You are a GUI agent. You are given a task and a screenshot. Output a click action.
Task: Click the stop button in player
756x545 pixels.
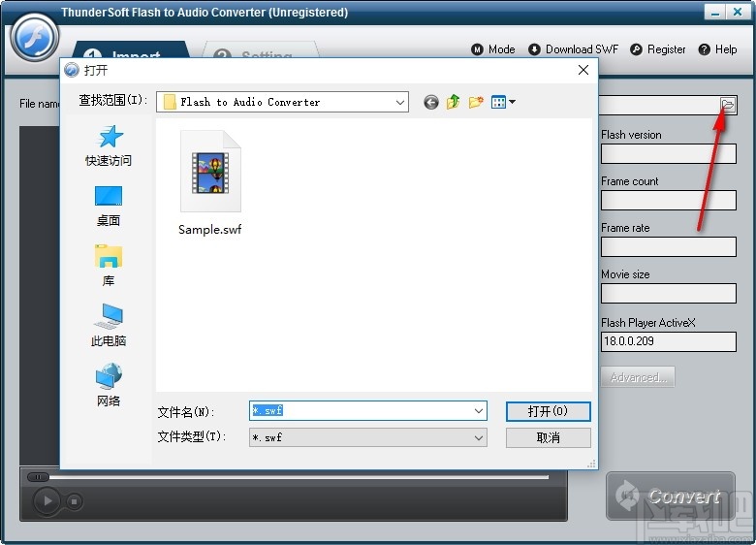[x=74, y=501]
